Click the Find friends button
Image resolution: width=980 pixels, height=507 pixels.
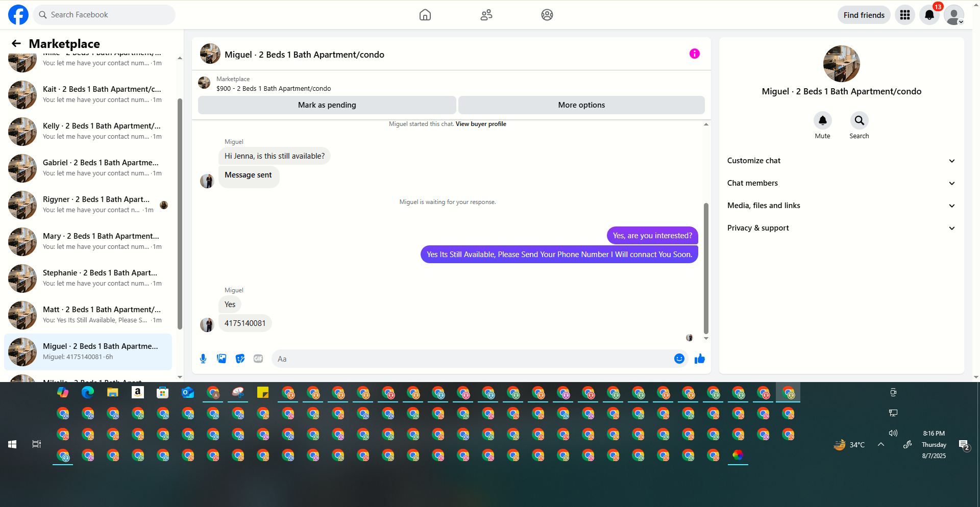[x=864, y=15]
